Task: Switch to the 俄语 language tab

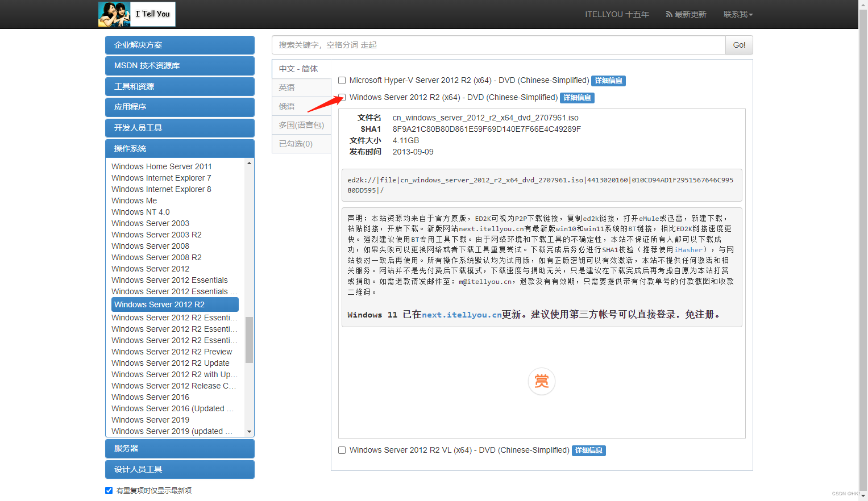Action: tap(301, 106)
